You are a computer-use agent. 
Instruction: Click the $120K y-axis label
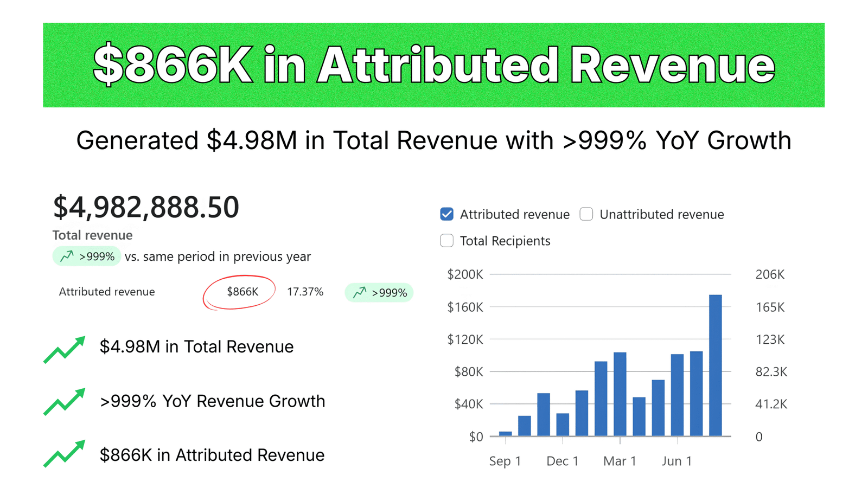465,339
